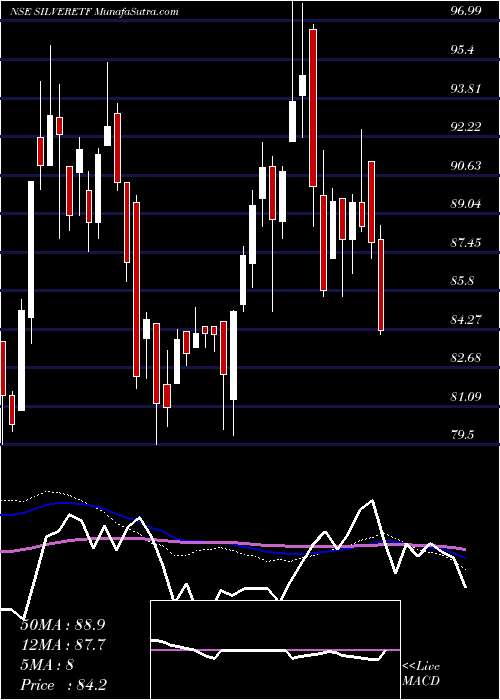Select the 84.27 price axis label

[466, 320]
